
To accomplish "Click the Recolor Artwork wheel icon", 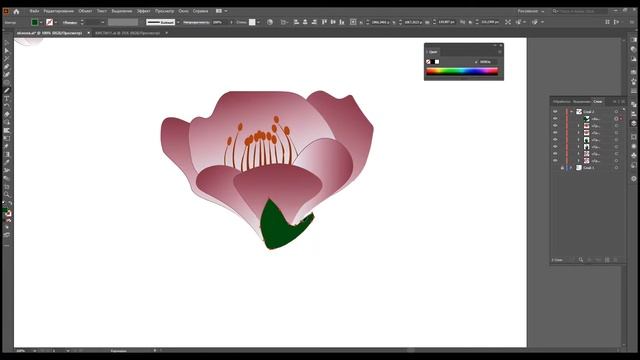I will [270, 22].
